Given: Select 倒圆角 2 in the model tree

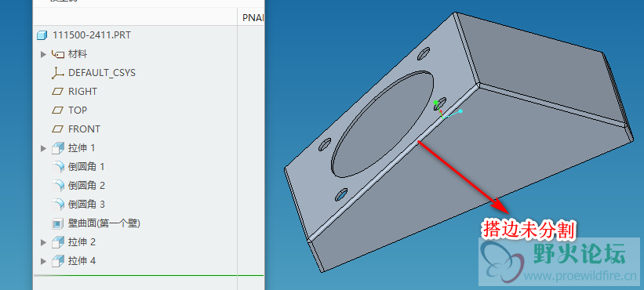Looking at the screenshot, I should 86,186.
